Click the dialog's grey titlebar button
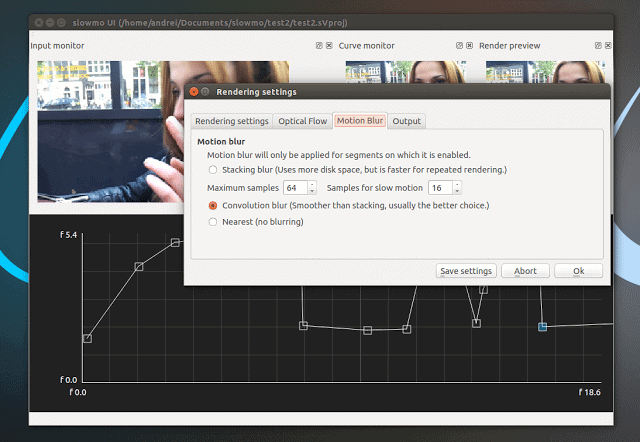Screen dimensions: 640x442 point(205,92)
